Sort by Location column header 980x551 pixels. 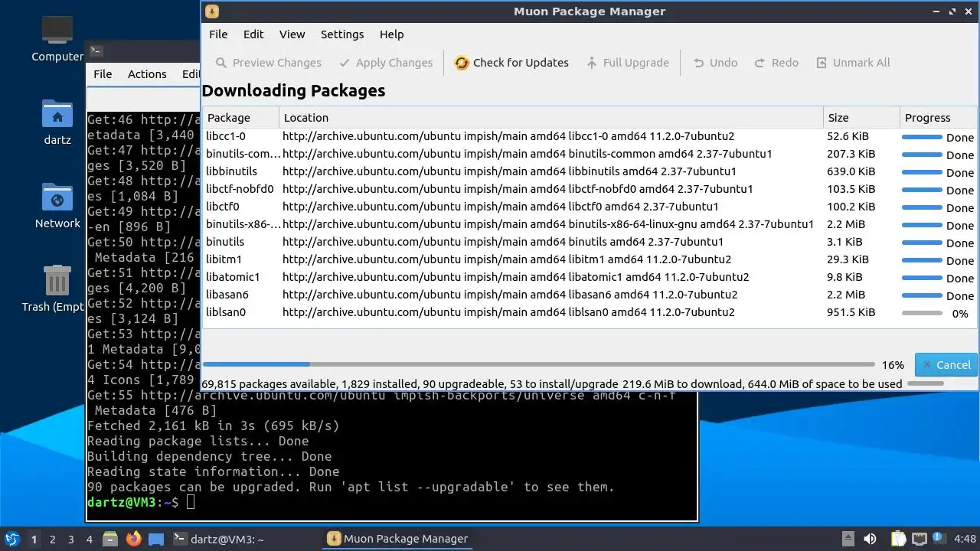[550, 118]
